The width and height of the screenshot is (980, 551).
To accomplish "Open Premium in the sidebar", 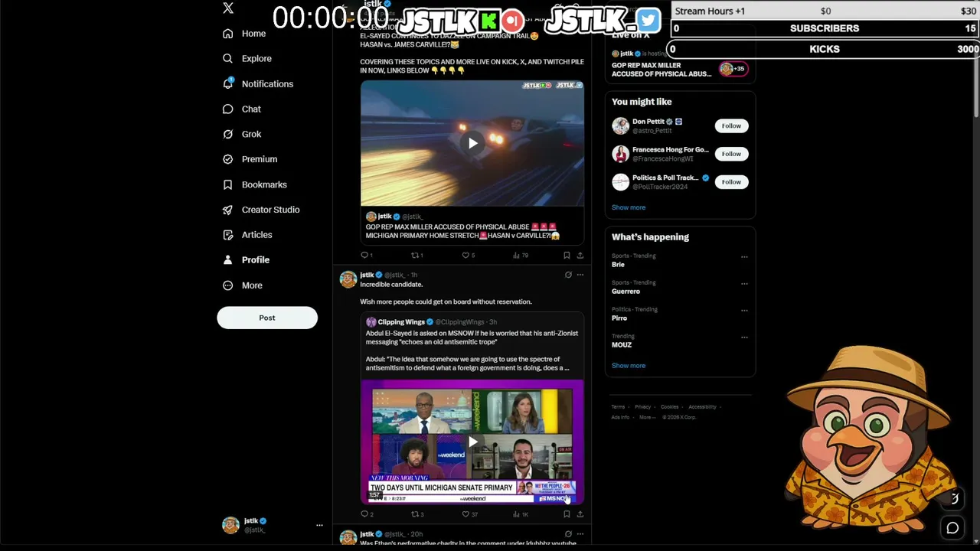I will coord(250,159).
